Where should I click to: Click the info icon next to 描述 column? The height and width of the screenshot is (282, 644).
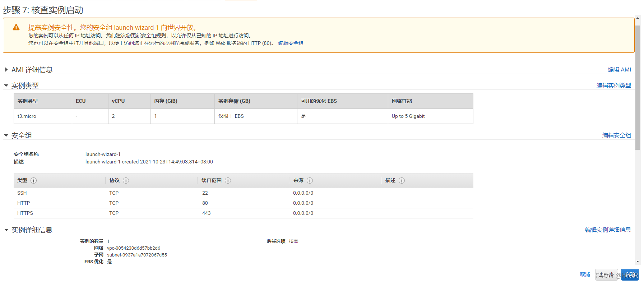tap(402, 181)
